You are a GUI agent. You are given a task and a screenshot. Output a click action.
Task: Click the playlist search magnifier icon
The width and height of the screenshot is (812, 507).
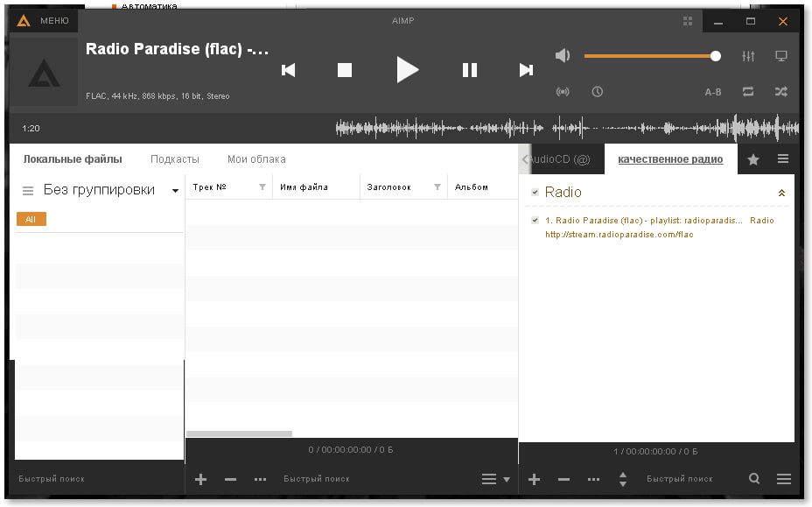[x=754, y=478]
